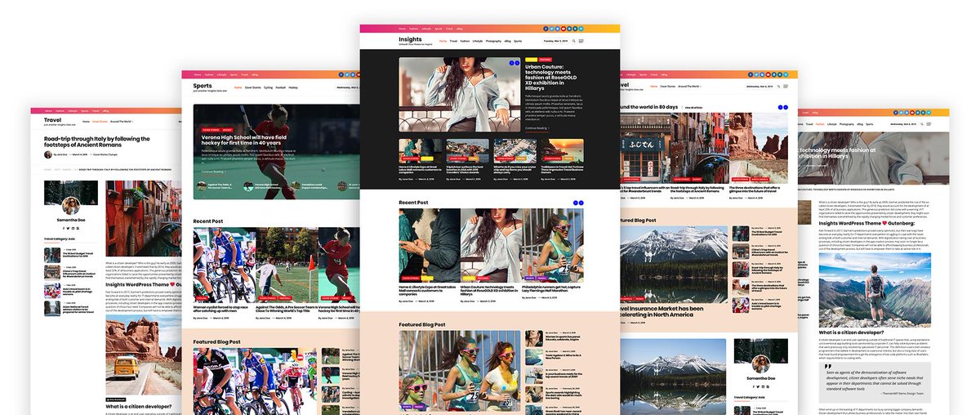Open Urban Couture headline on Insights hero

click(x=550, y=78)
